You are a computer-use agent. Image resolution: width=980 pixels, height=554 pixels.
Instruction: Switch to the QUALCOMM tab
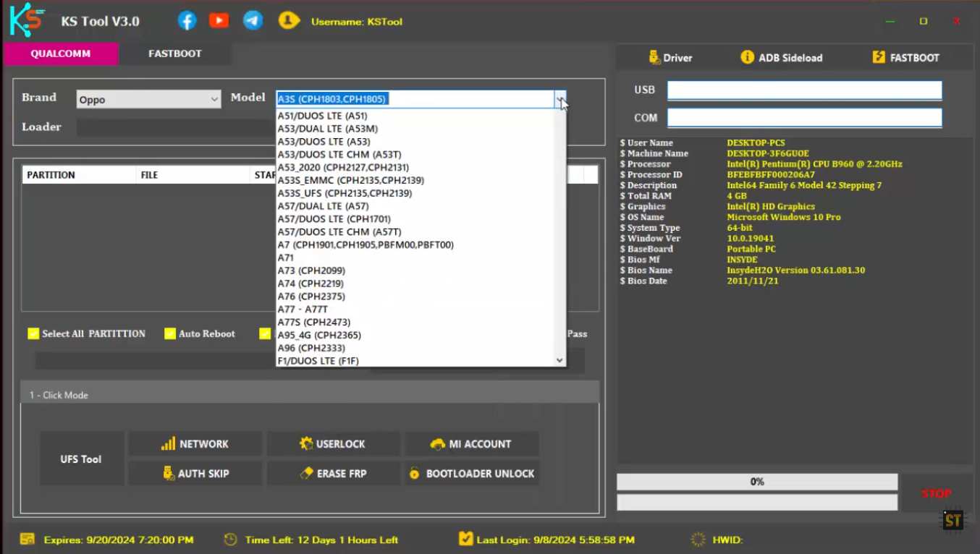coord(61,54)
